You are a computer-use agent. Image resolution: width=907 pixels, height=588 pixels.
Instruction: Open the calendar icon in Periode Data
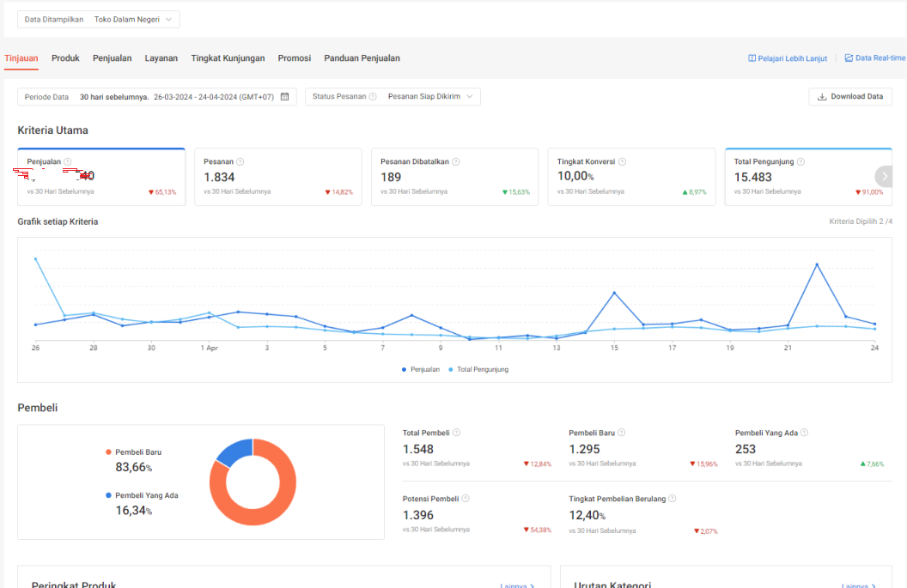[x=284, y=96]
